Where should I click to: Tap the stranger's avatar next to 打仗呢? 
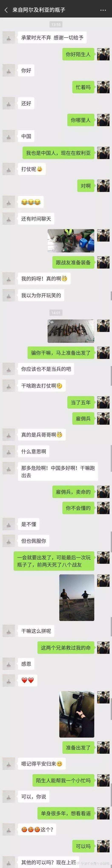9,169
